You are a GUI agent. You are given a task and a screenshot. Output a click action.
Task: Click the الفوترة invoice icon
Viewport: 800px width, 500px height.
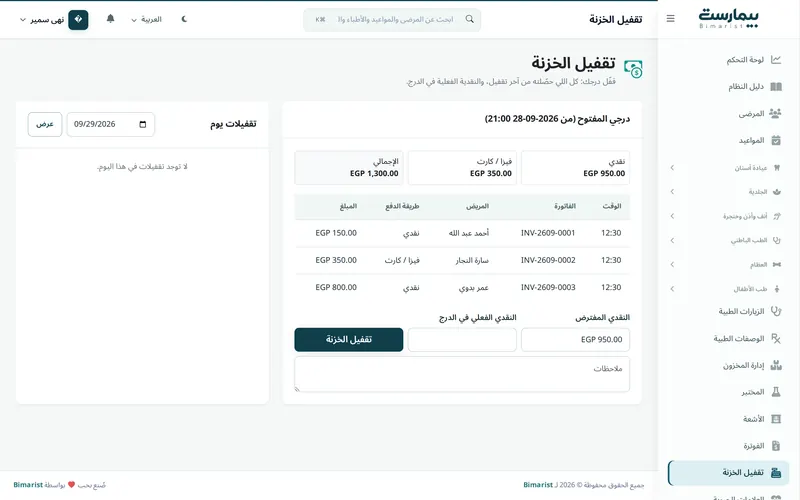776,446
